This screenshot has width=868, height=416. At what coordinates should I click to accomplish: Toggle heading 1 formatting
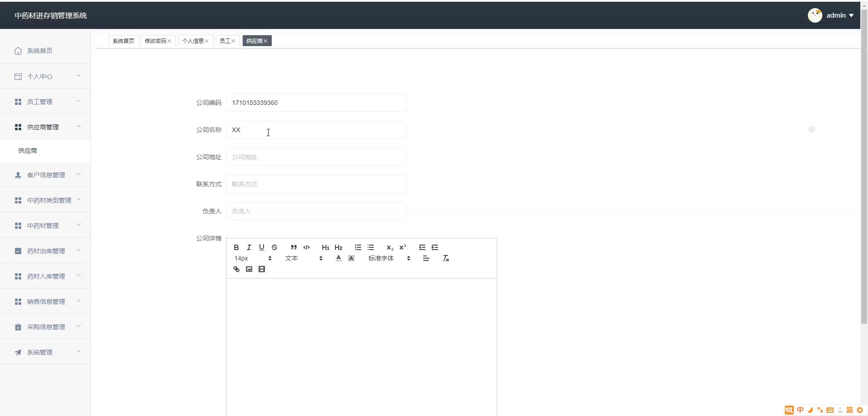325,247
